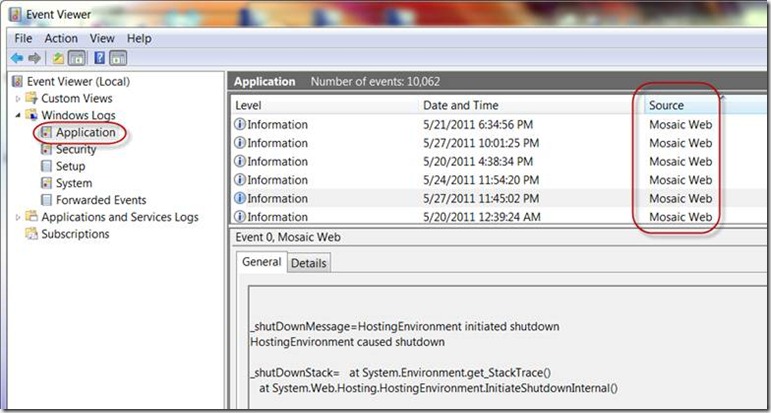Click the Forward arrow toolbar icon
Viewport: 771px width, 413px height.
[35, 58]
